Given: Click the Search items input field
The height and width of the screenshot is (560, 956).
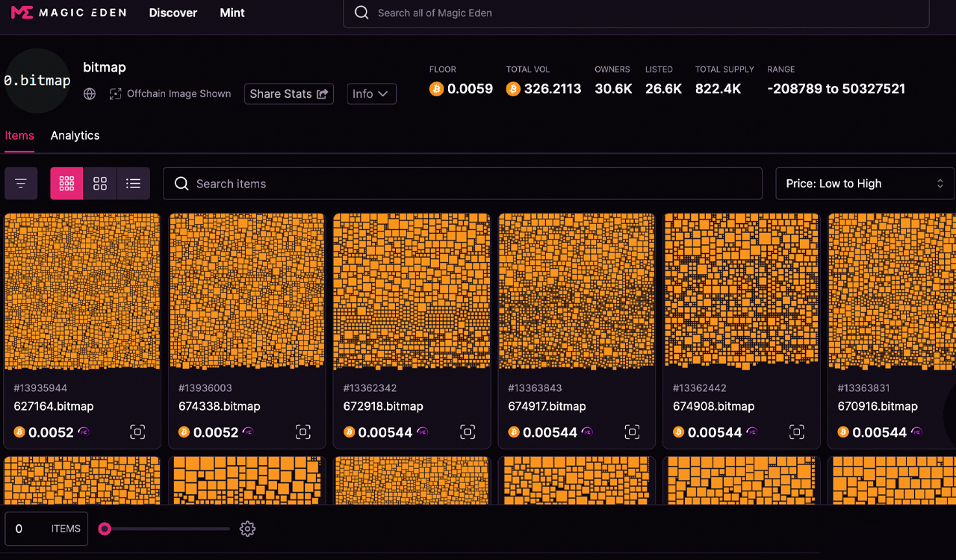Looking at the screenshot, I should [462, 183].
